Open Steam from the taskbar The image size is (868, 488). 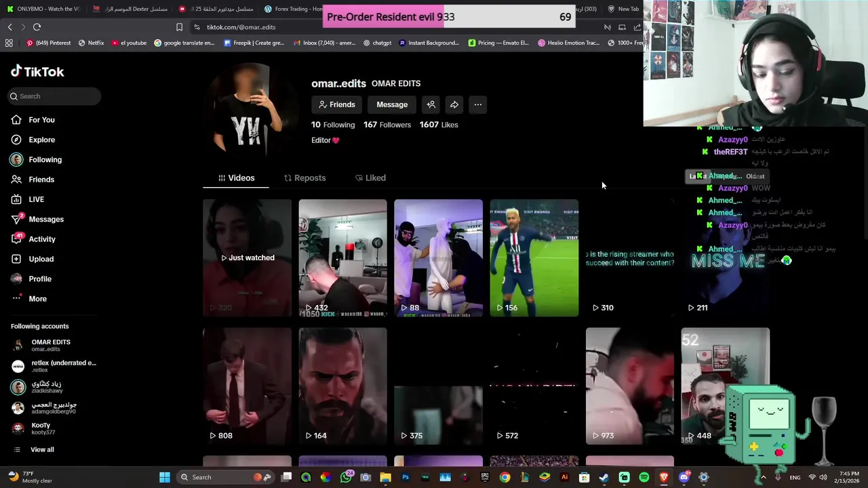tap(604, 477)
